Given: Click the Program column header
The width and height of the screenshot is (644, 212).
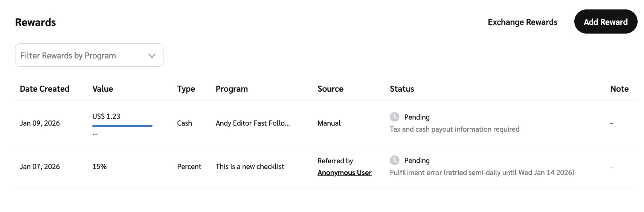Looking at the screenshot, I should click(x=232, y=89).
